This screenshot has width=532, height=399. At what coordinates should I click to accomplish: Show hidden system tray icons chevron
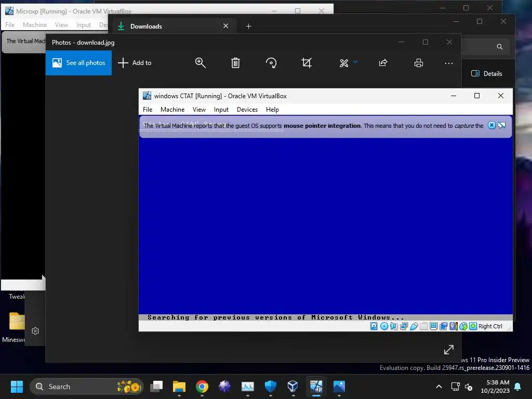pos(438,387)
